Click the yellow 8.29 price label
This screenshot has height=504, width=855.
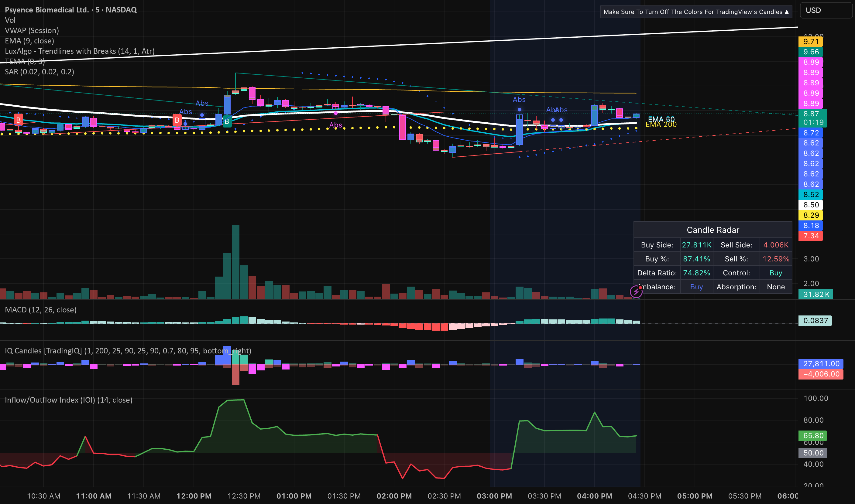(810, 215)
